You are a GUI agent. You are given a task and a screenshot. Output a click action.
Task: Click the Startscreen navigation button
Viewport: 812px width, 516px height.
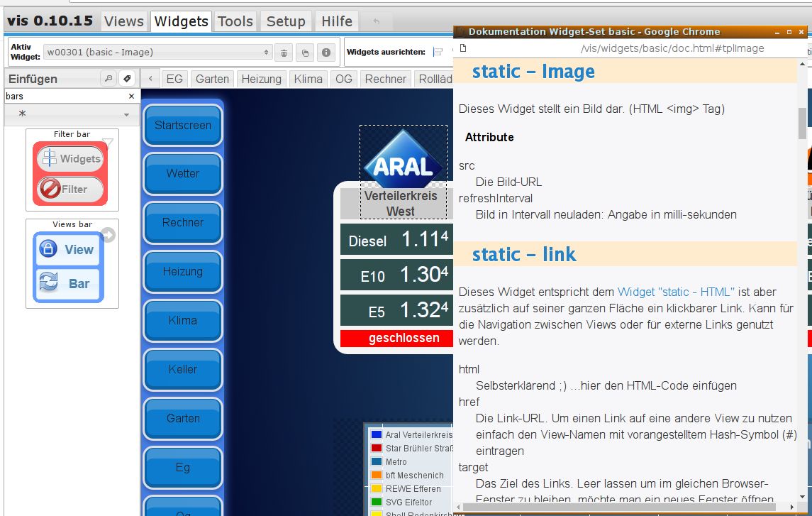183,126
